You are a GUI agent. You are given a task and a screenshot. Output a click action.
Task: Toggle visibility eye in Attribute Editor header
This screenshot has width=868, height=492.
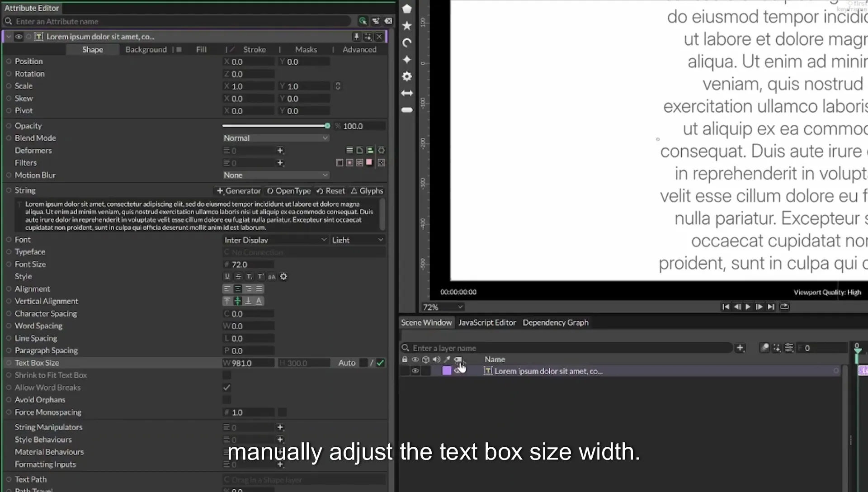tap(19, 37)
